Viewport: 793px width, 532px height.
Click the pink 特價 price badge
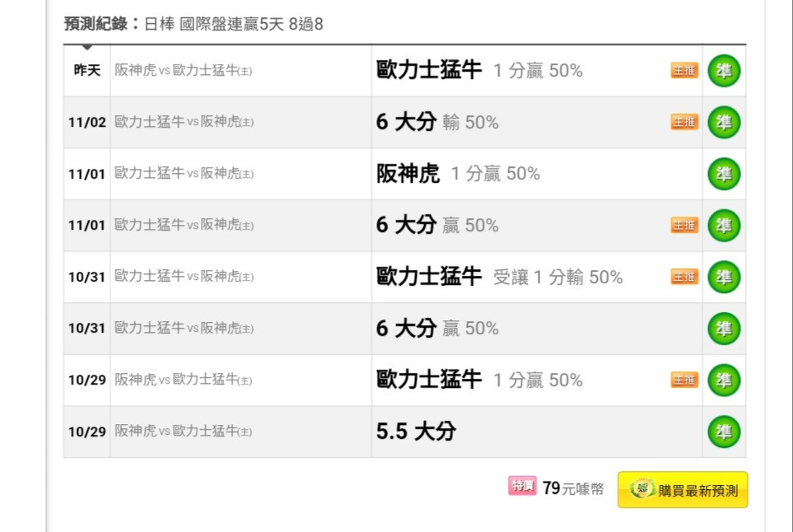tap(522, 486)
